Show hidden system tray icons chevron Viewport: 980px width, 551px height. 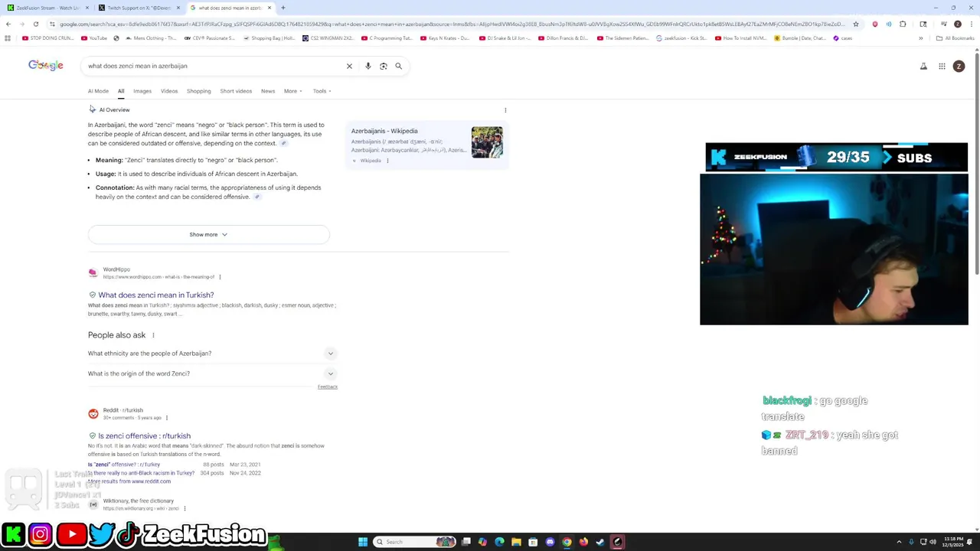899,542
